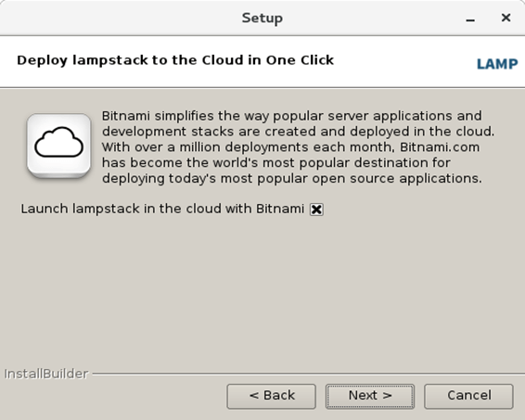Click the Bitnami.com text in the description
Image resolution: width=525 pixels, height=420 pixels.
click(x=440, y=146)
